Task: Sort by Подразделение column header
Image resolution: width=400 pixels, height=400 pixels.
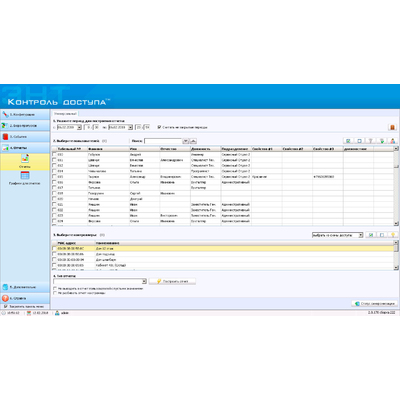Action: [236, 149]
